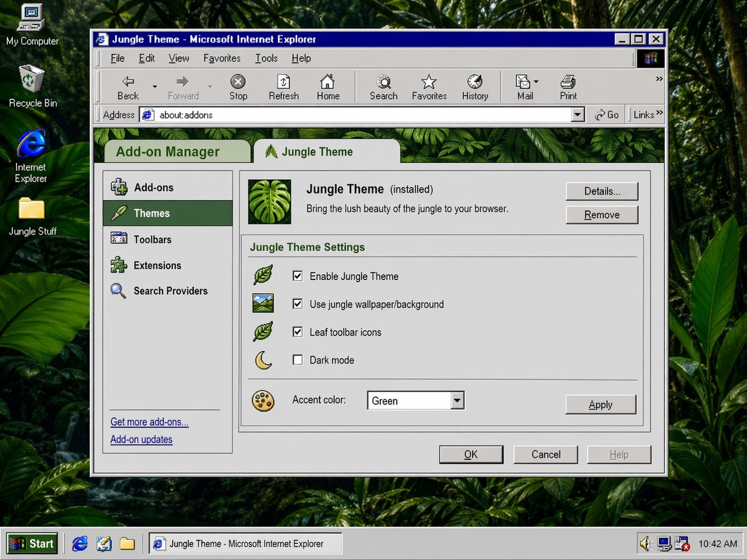The image size is (747, 560).
Task: Click the IE quick launch icon in taskbar
Action: 80,544
